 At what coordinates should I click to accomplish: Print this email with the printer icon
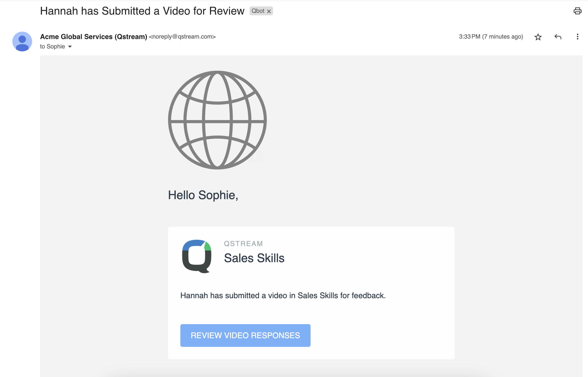click(x=577, y=11)
